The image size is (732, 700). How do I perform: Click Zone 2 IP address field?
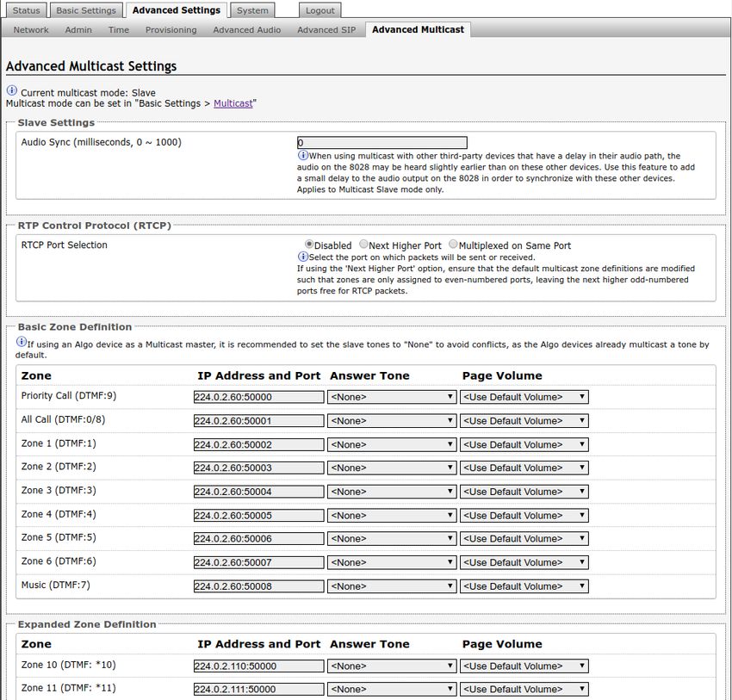coord(258,468)
